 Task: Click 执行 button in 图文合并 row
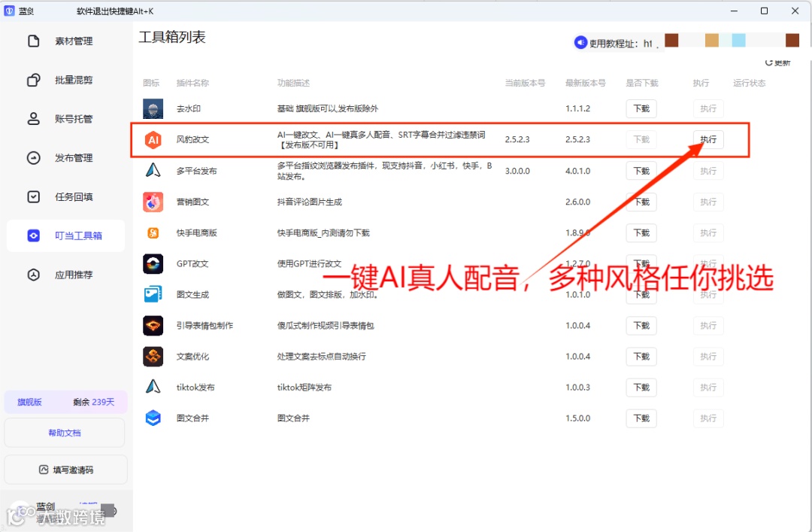pyautogui.click(x=708, y=418)
